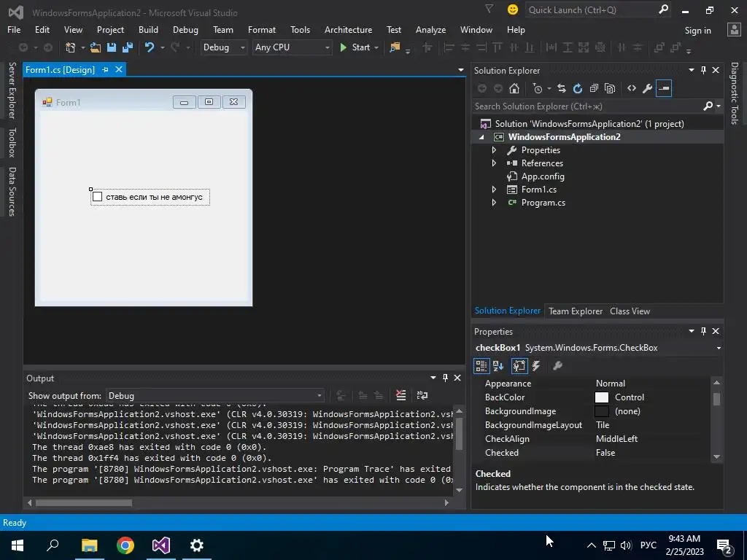Click the search magnifier in Solution Explorer
Screen dimensions: 747x560
pyautogui.click(x=708, y=106)
